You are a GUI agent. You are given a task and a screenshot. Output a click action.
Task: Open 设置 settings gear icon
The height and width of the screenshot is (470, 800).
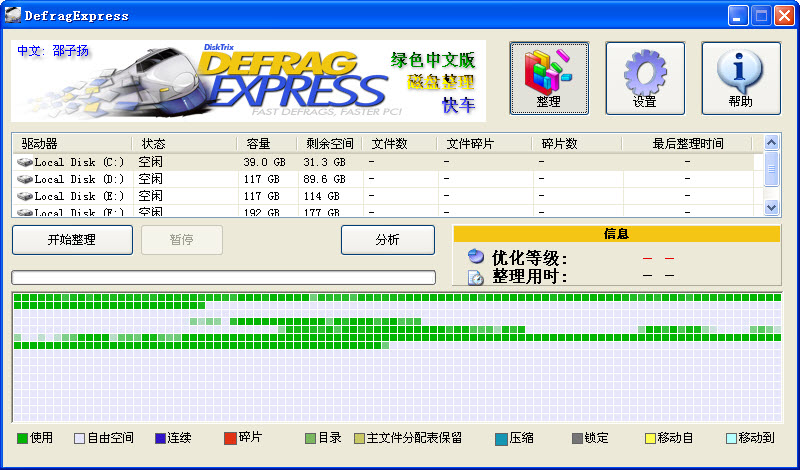click(644, 71)
